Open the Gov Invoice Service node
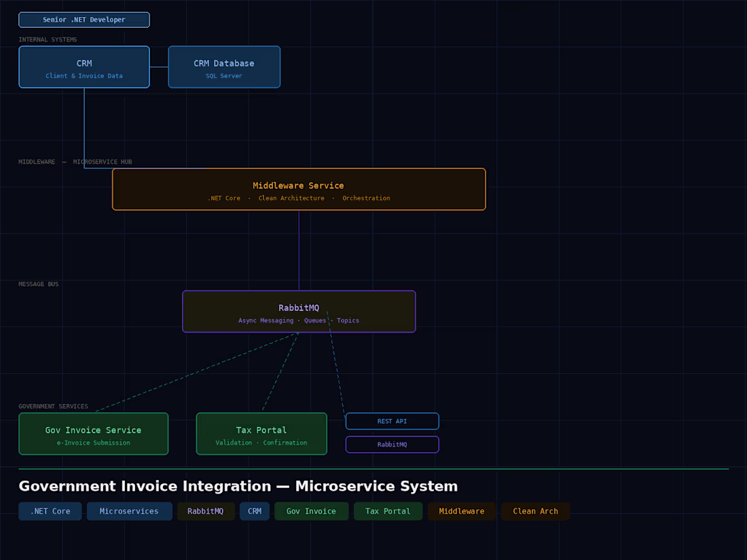The height and width of the screenshot is (560, 747). (93, 433)
